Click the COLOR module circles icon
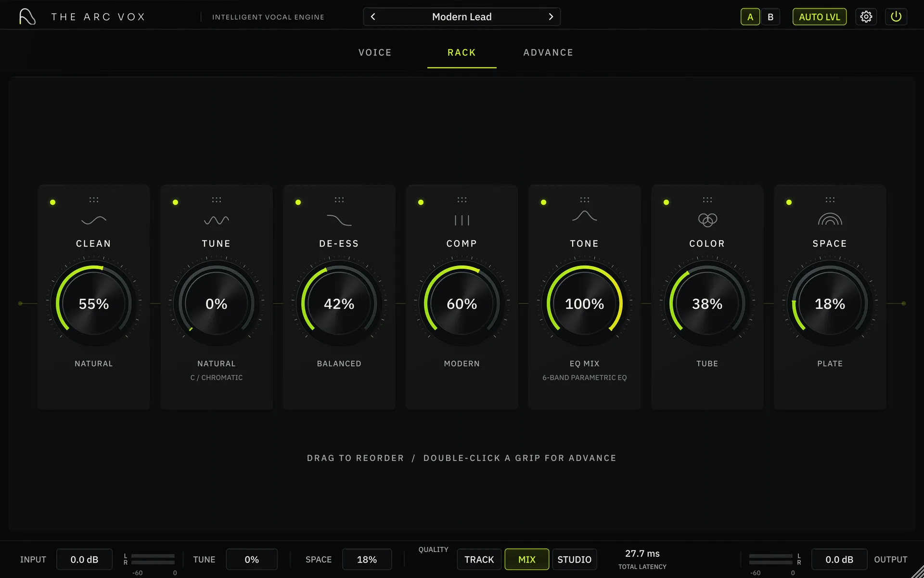The image size is (924, 578). click(707, 220)
